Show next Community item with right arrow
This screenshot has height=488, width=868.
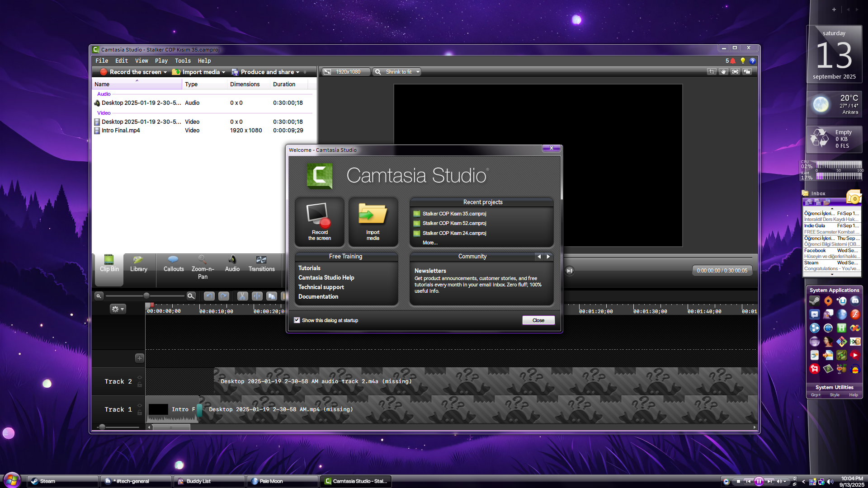(548, 257)
